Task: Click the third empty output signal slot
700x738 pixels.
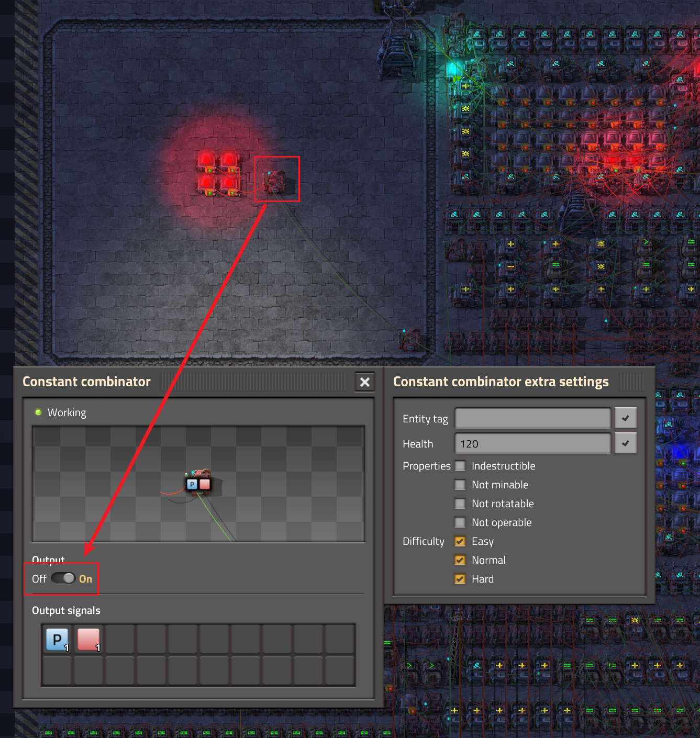Action: tap(183, 639)
